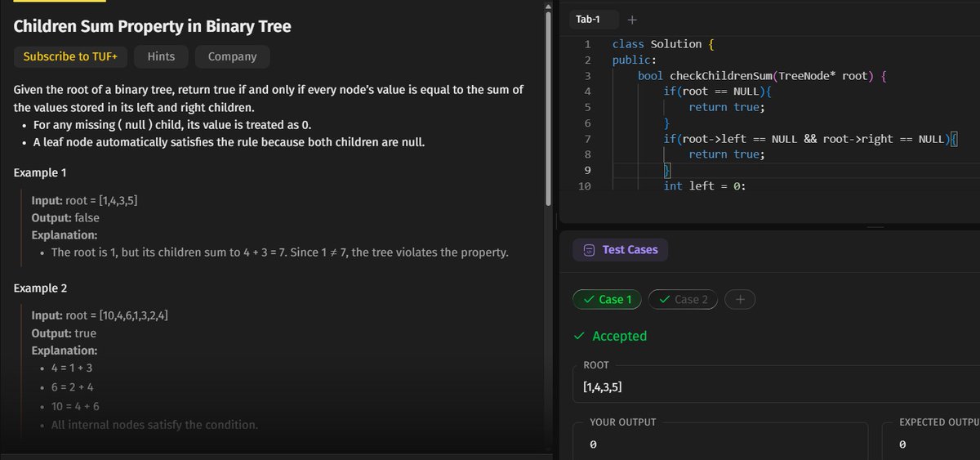
Task: Add a new test case with plus
Action: click(740, 300)
